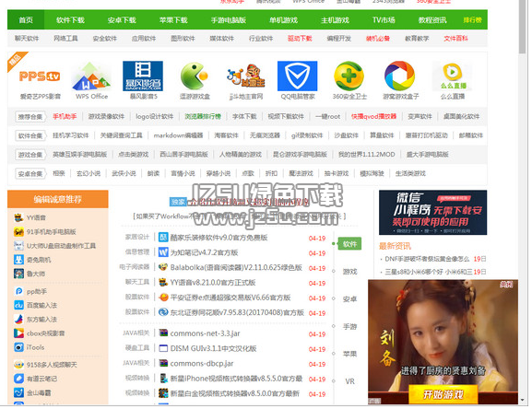Click the YY语音 icon in sidebar
This screenshot has height=409, width=532.
pos(18,217)
